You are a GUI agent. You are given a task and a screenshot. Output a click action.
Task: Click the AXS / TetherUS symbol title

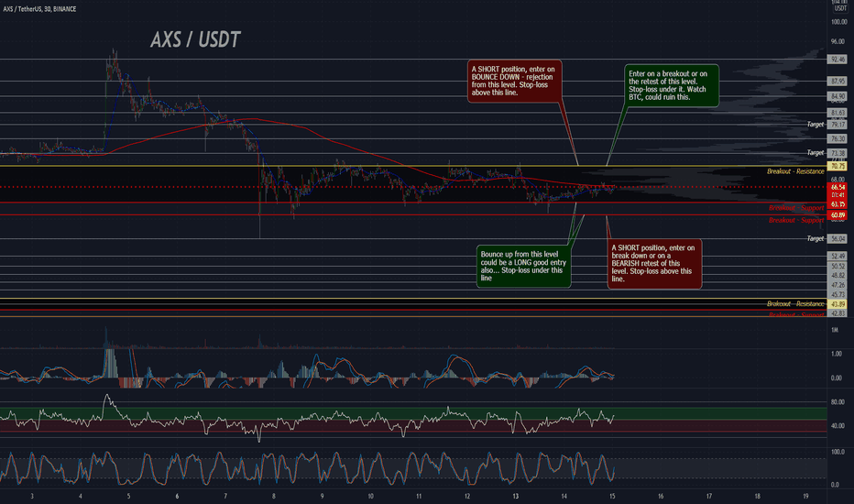pyautogui.click(x=39, y=9)
